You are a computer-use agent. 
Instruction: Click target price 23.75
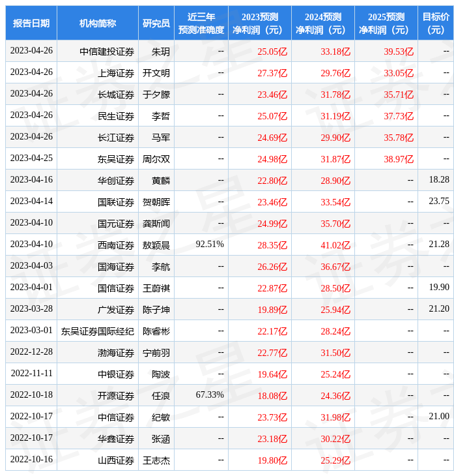click(x=439, y=201)
